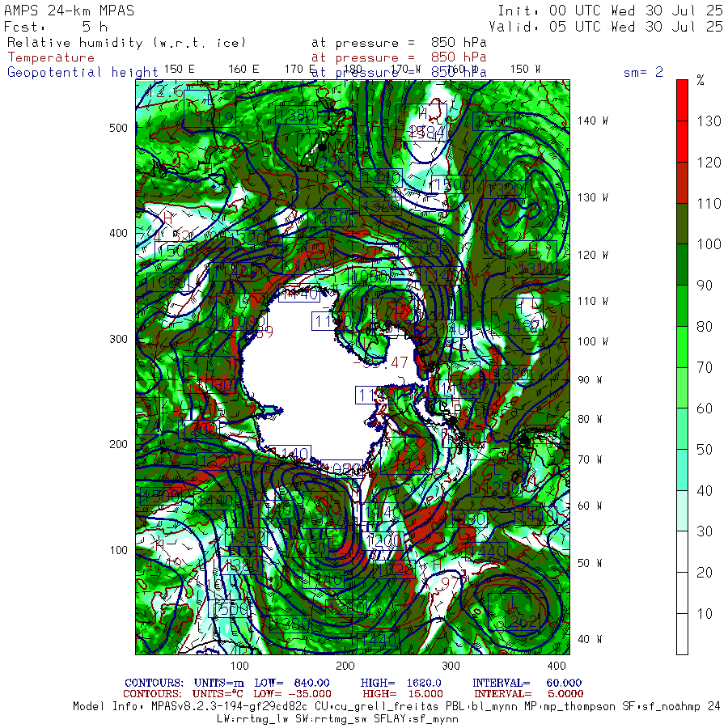The image size is (728, 728).
Task: Click the blue 'CONTOURS: UNITS=m' legend text
Action: pos(184,683)
